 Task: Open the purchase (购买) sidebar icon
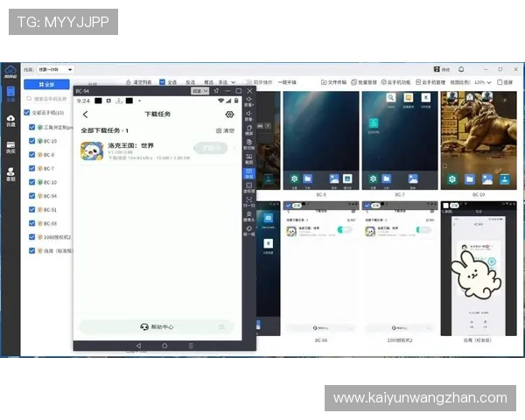click(10, 147)
